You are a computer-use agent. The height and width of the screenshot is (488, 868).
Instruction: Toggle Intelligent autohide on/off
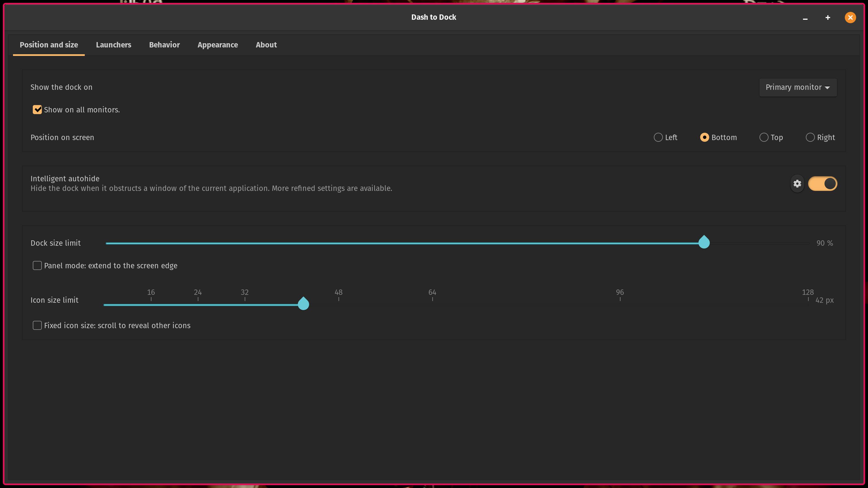(823, 184)
